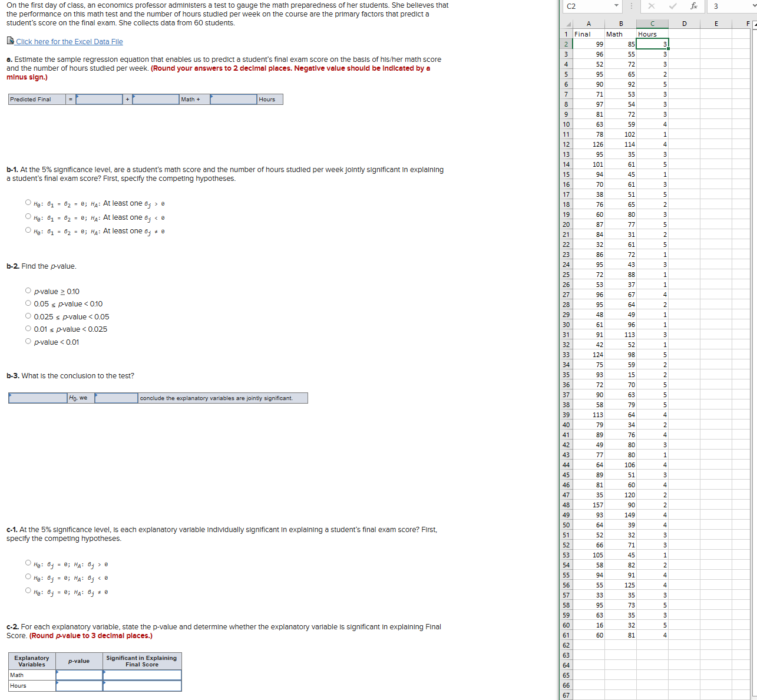Click the Insert Function (fx) icon

[694, 7]
